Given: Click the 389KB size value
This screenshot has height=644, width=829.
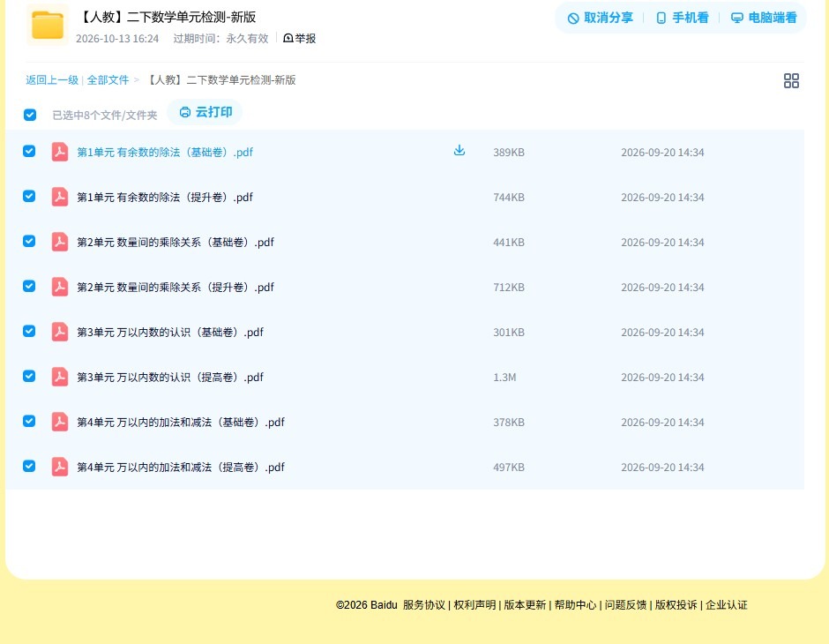Looking at the screenshot, I should pos(509,153).
